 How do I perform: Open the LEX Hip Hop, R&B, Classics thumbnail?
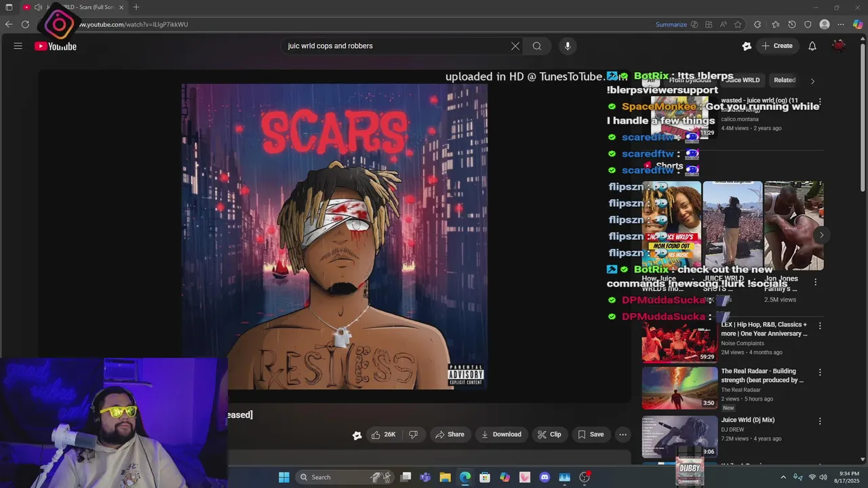[679, 341]
